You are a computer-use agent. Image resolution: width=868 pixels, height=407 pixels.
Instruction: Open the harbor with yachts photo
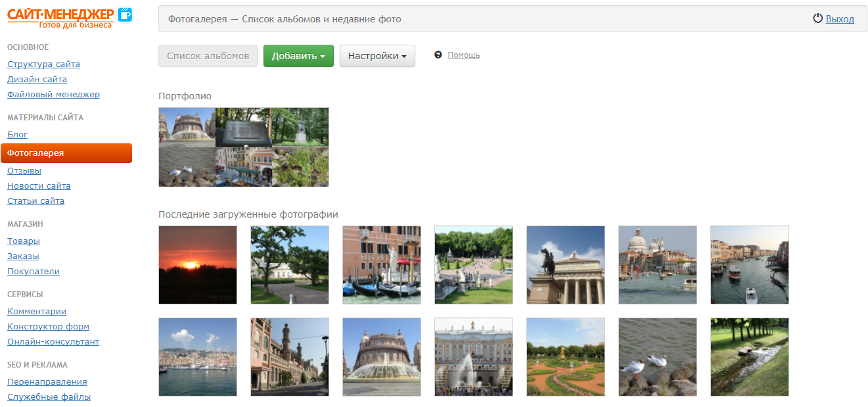198,357
